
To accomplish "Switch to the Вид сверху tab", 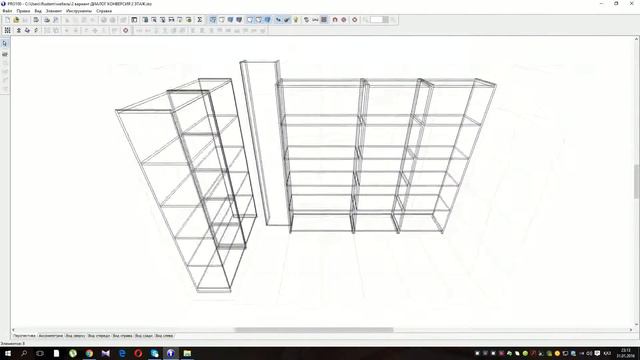I will [76, 336].
